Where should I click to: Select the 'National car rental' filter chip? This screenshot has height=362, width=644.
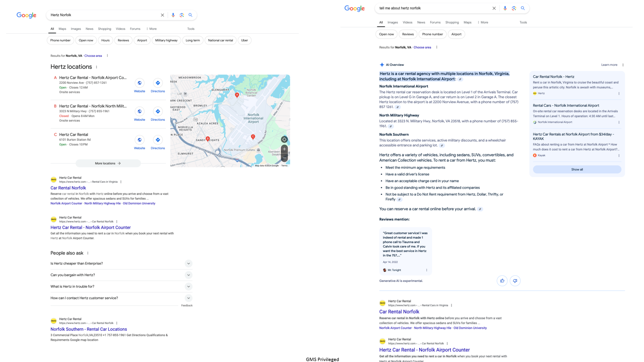(221, 40)
